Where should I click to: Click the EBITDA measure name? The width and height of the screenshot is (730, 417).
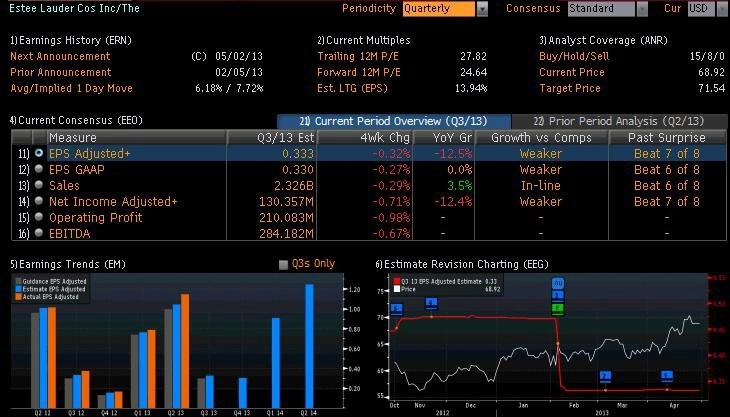pyautogui.click(x=69, y=233)
